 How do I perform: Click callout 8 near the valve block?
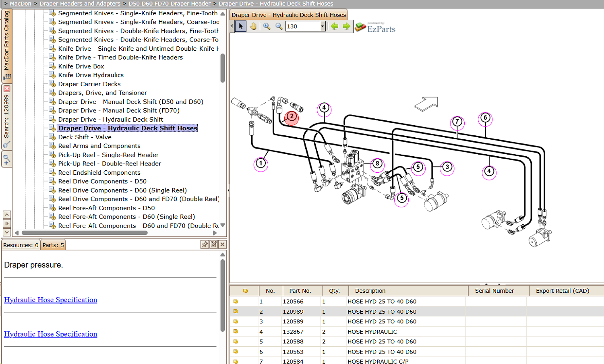point(377,164)
